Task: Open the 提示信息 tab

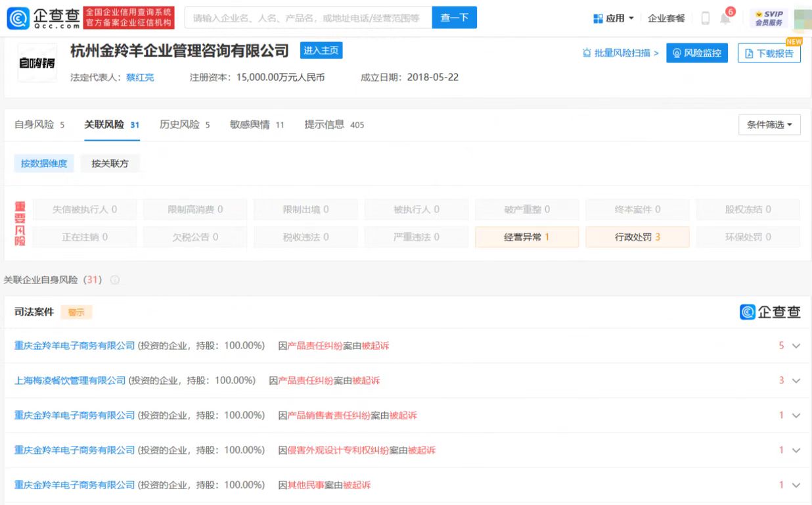Action: pos(334,124)
